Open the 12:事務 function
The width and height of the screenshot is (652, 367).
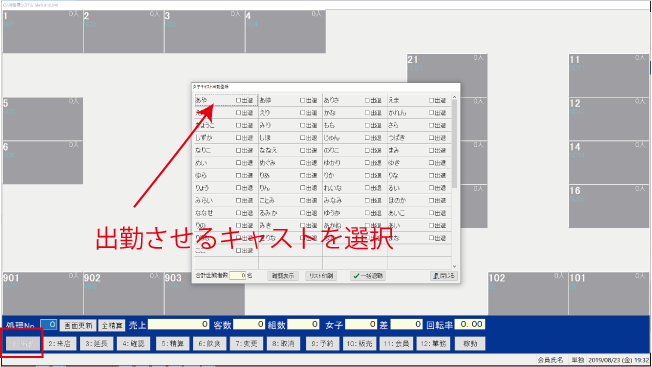pos(433,343)
